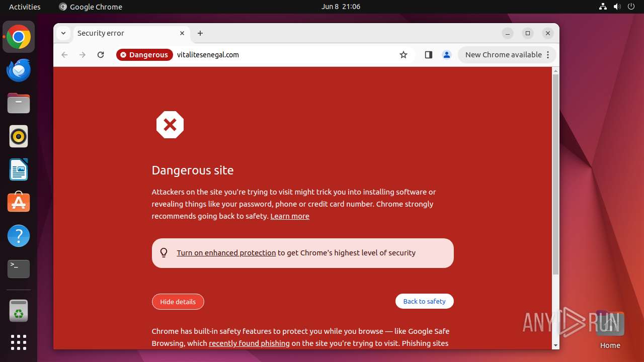Screen dimensions: 644x362
Task: Open the New Chrome available menu
Action: tap(507, 55)
